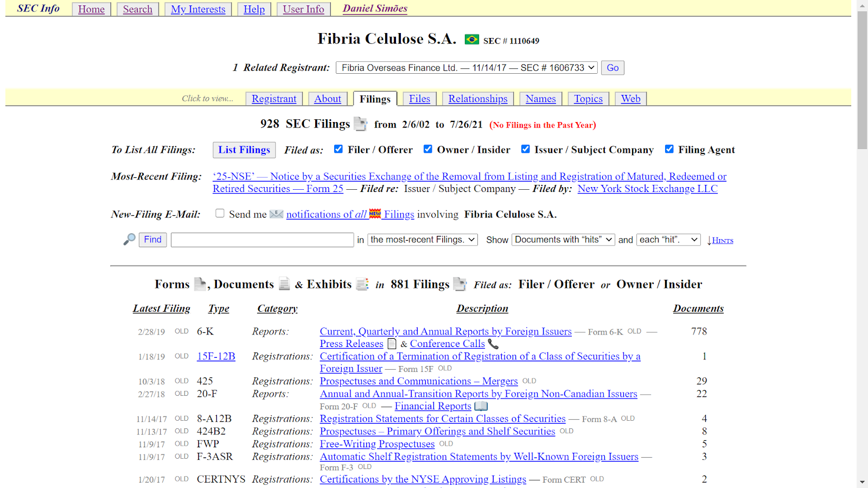The width and height of the screenshot is (868, 488).
Task: Open the Conference Calls link
Action: [448, 344]
